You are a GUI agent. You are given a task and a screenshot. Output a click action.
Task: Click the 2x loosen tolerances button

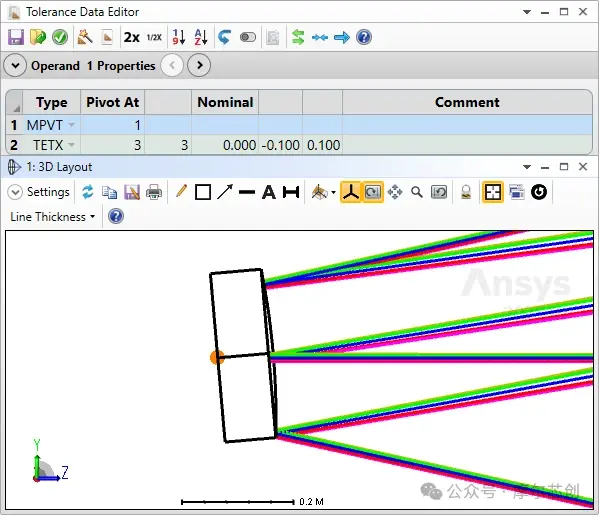coord(131,37)
